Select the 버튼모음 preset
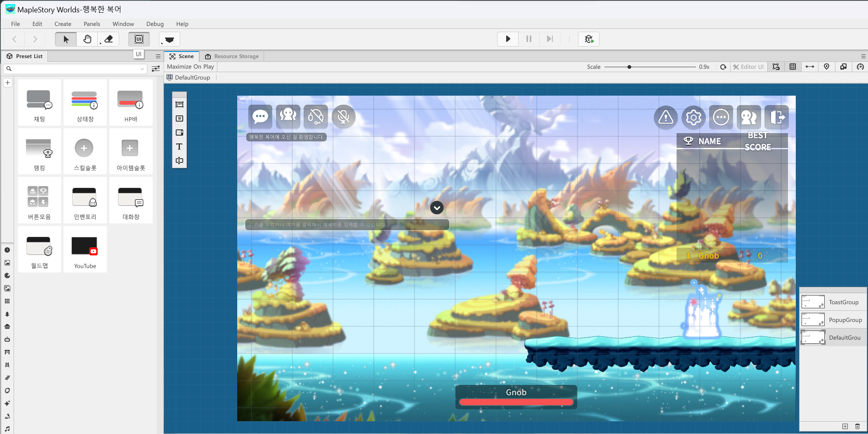 pyautogui.click(x=39, y=200)
